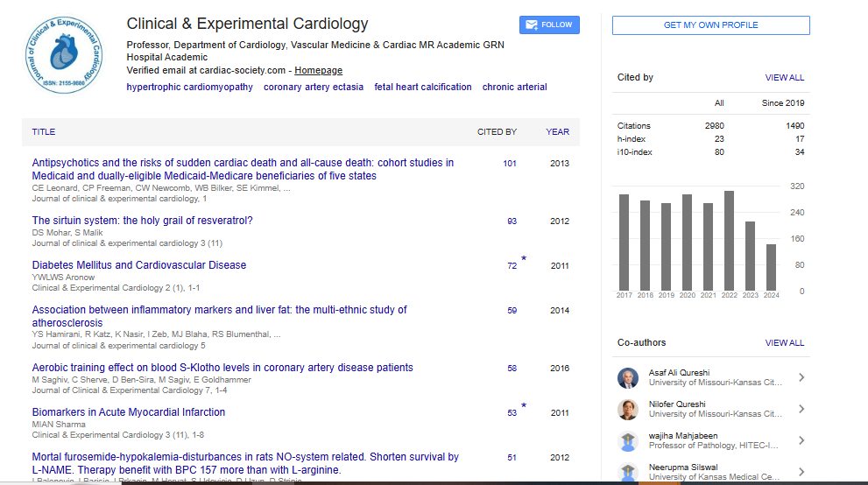Expand Nilofer Qureshi co-author arrow

click(801, 409)
